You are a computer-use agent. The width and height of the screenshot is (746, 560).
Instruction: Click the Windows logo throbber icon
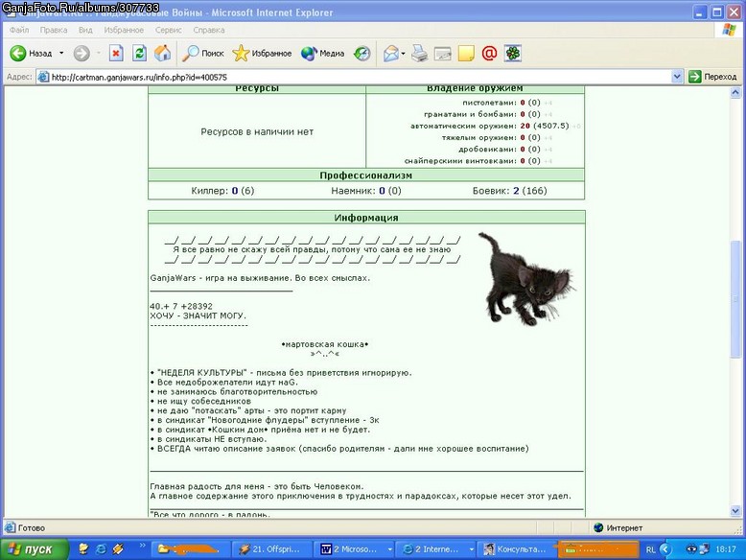(729, 30)
